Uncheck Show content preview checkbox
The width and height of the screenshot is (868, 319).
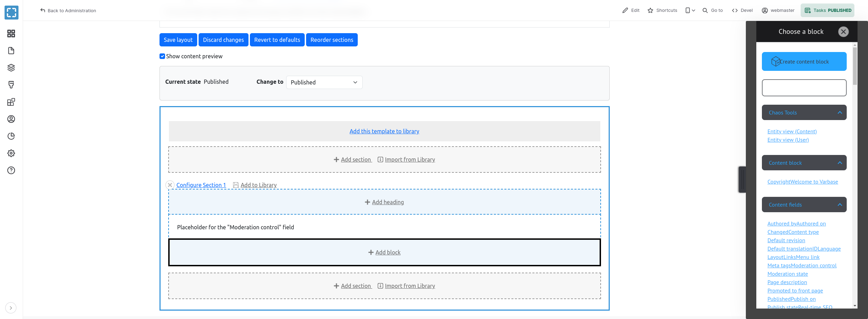click(x=162, y=56)
